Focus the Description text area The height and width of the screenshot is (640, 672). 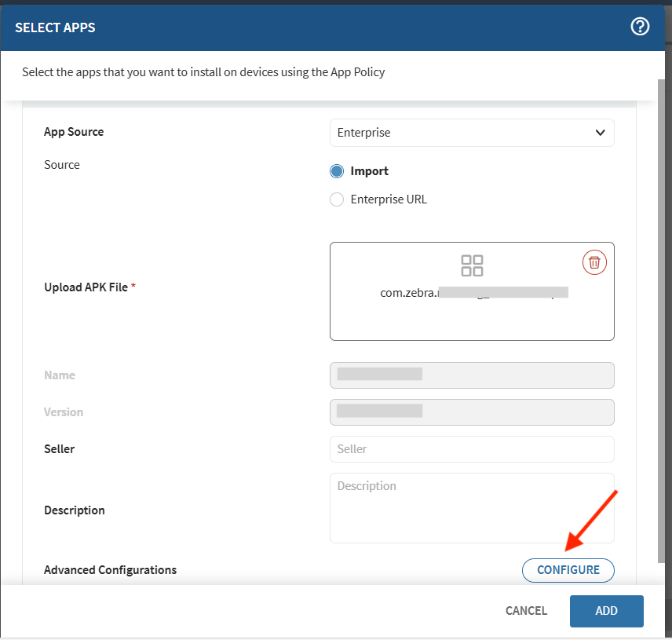471,507
